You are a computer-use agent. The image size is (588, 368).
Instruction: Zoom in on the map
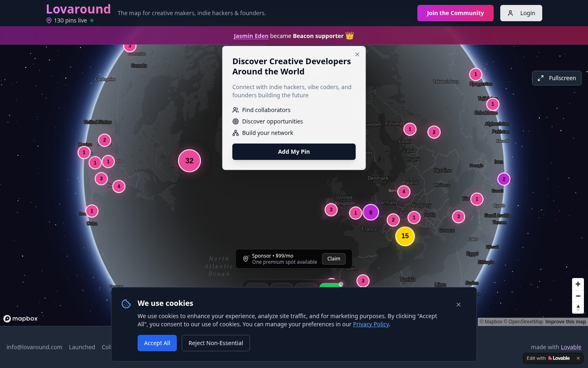tap(578, 284)
